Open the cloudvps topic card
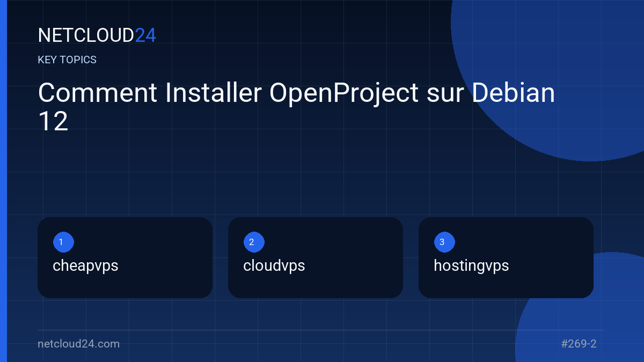 pos(316,258)
